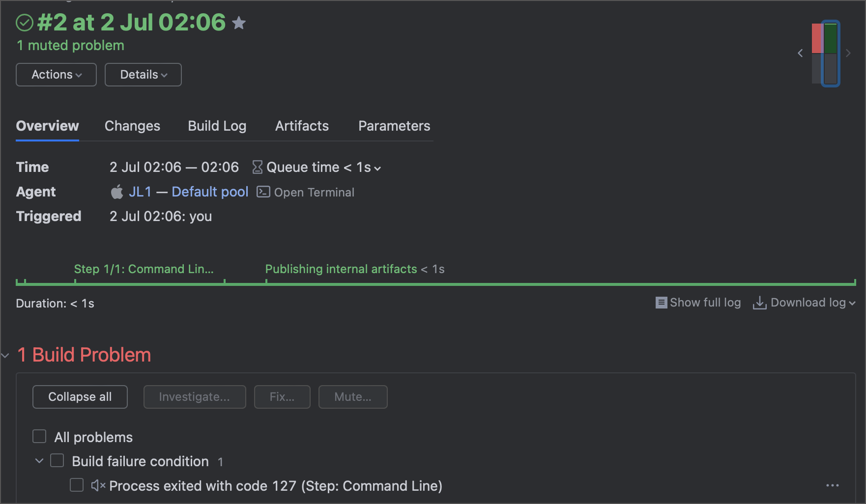Screen dimensions: 866x504
Task: Open the Artifacts tab
Action: [x=302, y=126]
